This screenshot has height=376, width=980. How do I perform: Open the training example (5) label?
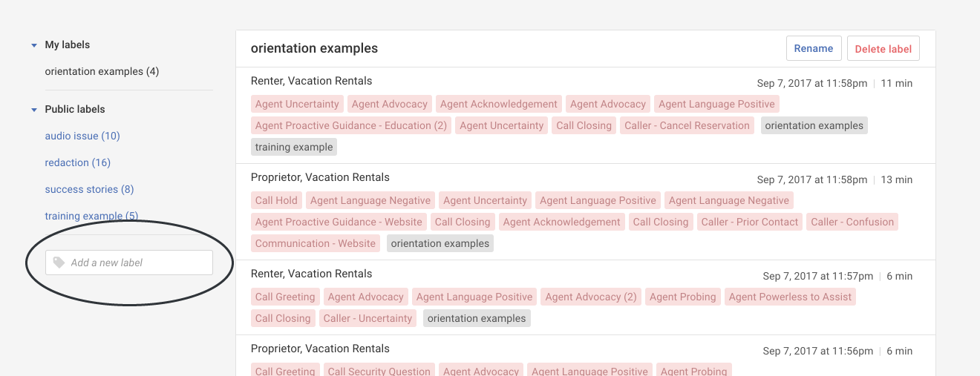click(91, 216)
